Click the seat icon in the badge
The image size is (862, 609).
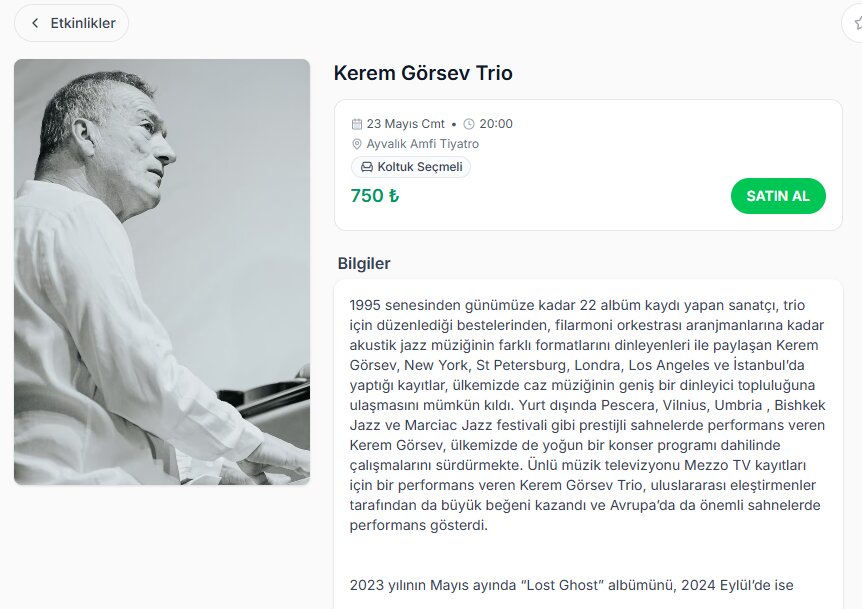click(367, 167)
